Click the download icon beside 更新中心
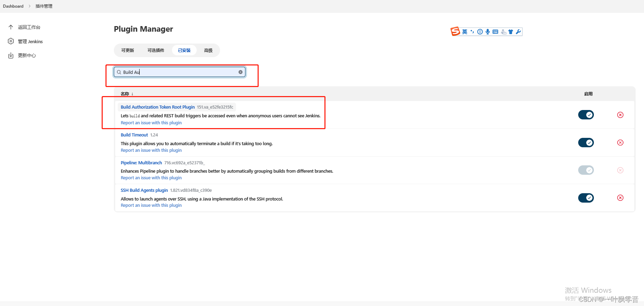The height and width of the screenshot is (306, 644). pos(11,55)
